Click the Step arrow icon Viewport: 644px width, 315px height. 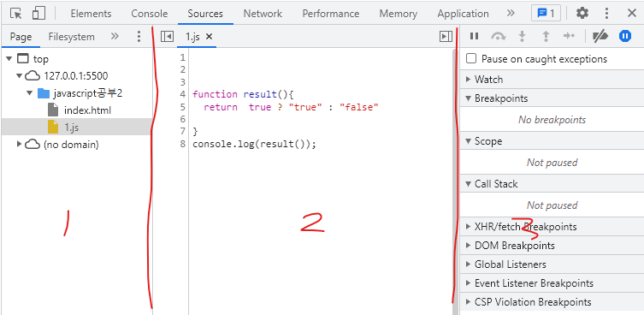[569, 36]
